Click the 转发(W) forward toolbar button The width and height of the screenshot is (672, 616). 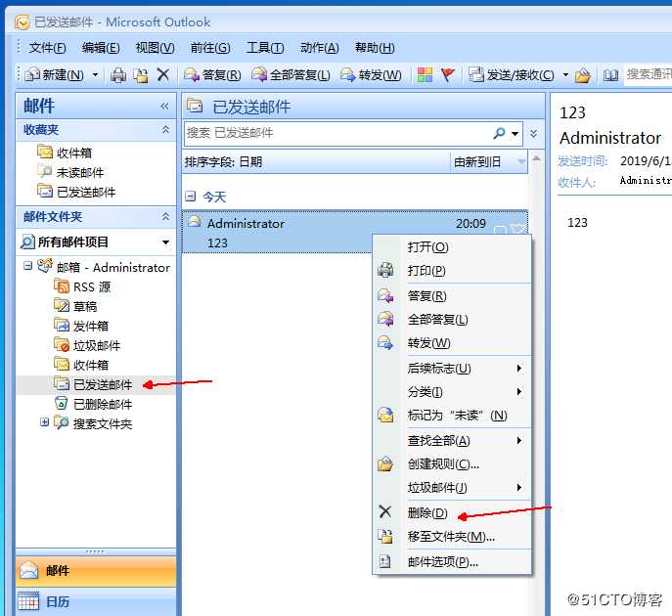pyautogui.click(x=371, y=75)
